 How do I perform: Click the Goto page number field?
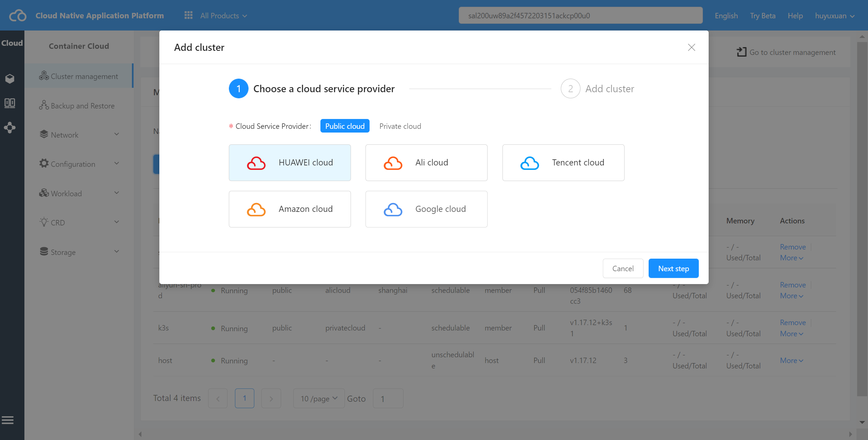pyautogui.click(x=388, y=398)
